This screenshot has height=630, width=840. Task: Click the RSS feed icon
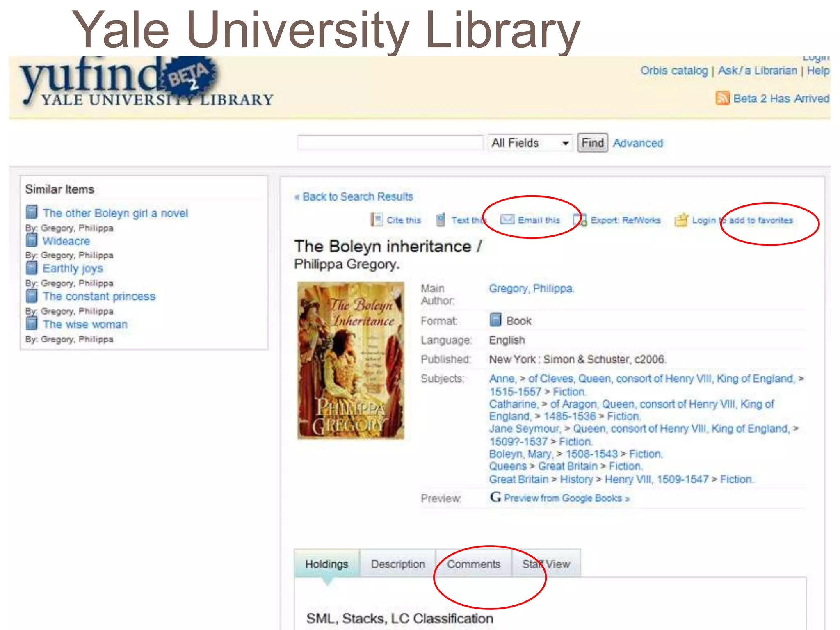(722, 98)
